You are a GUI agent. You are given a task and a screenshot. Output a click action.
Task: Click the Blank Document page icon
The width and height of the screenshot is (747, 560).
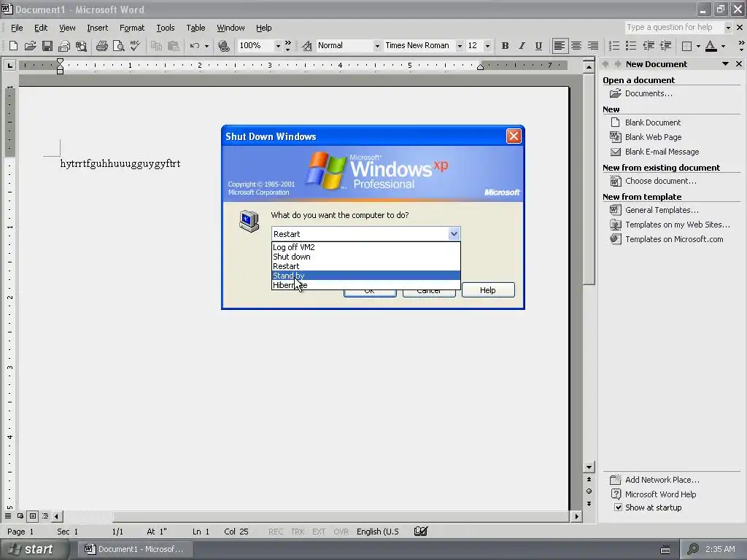click(x=616, y=122)
